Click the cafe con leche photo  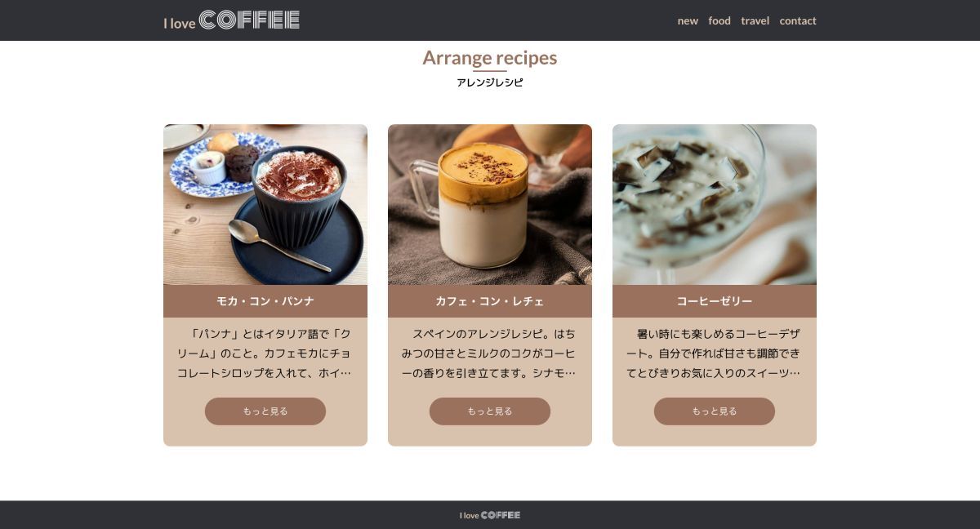(x=490, y=204)
